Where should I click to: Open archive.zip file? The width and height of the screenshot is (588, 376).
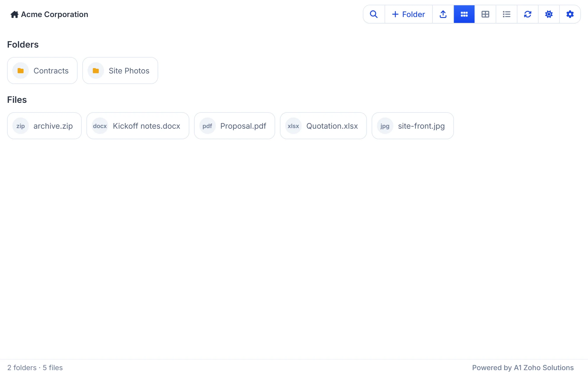(x=44, y=126)
